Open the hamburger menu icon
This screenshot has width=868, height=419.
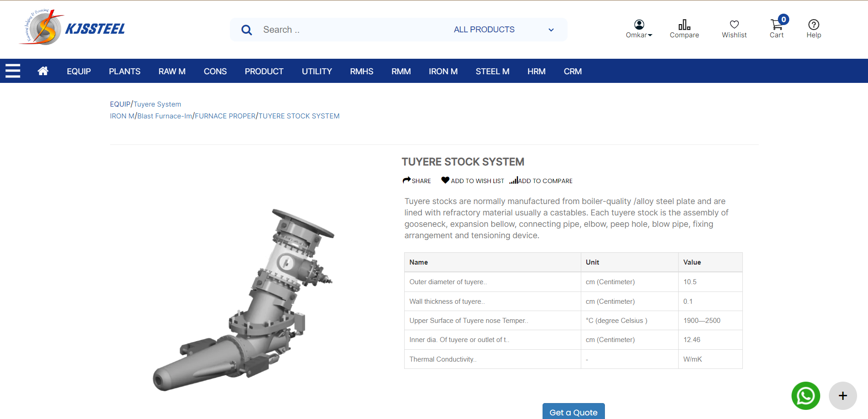13,71
